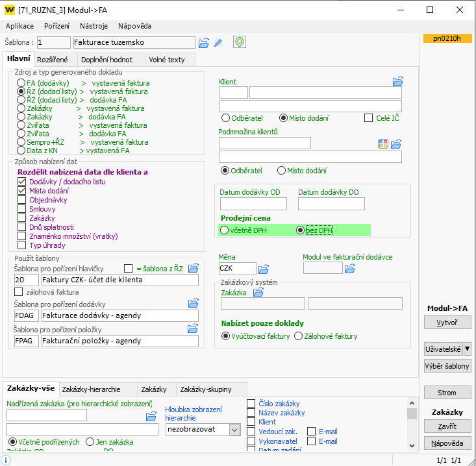Open folder icon next to šablona z ŘZ
Viewport: 476px width, 466px height.
(x=194, y=268)
